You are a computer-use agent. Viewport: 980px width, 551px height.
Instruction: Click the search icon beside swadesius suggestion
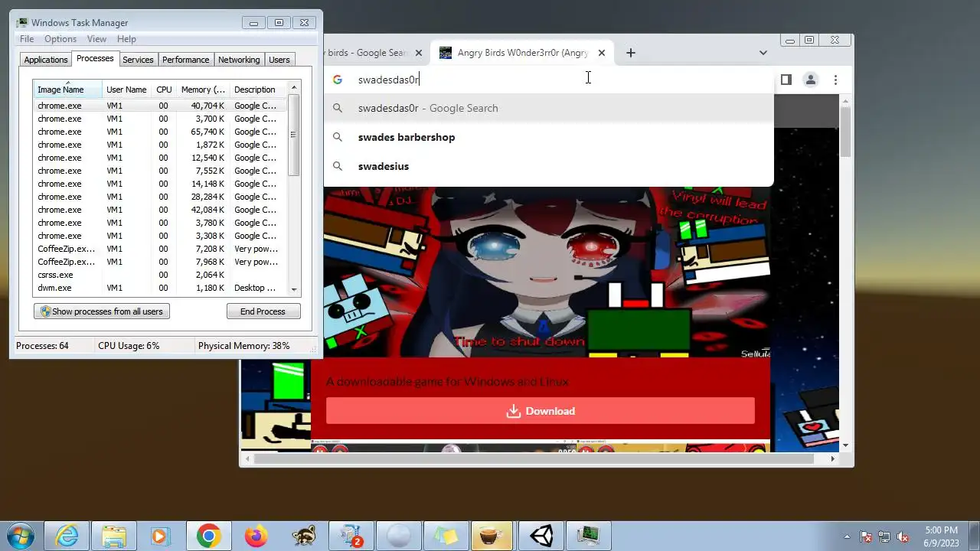pyautogui.click(x=338, y=166)
